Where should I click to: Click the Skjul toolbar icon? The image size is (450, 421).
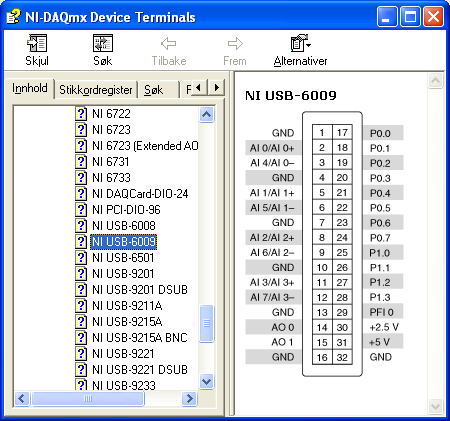coord(37,43)
